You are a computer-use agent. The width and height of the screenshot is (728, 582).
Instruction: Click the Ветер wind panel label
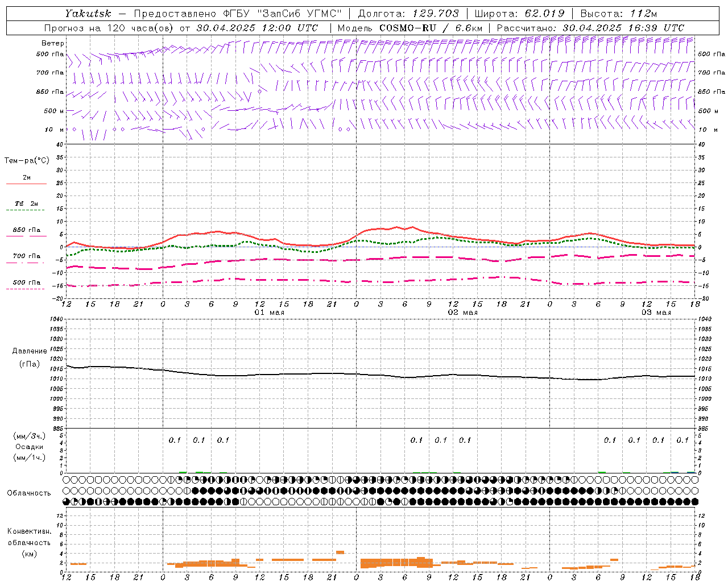(x=53, y=43)
